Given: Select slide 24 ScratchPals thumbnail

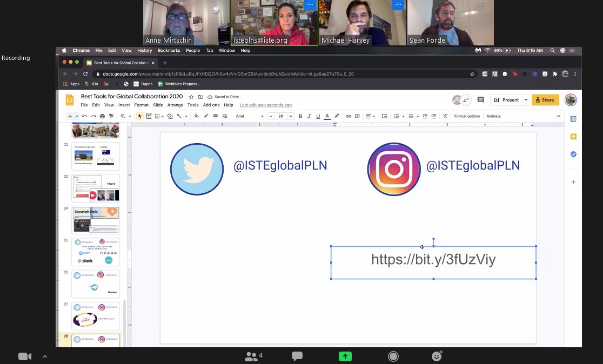Looking at the screenshot, I should [96, 220].
